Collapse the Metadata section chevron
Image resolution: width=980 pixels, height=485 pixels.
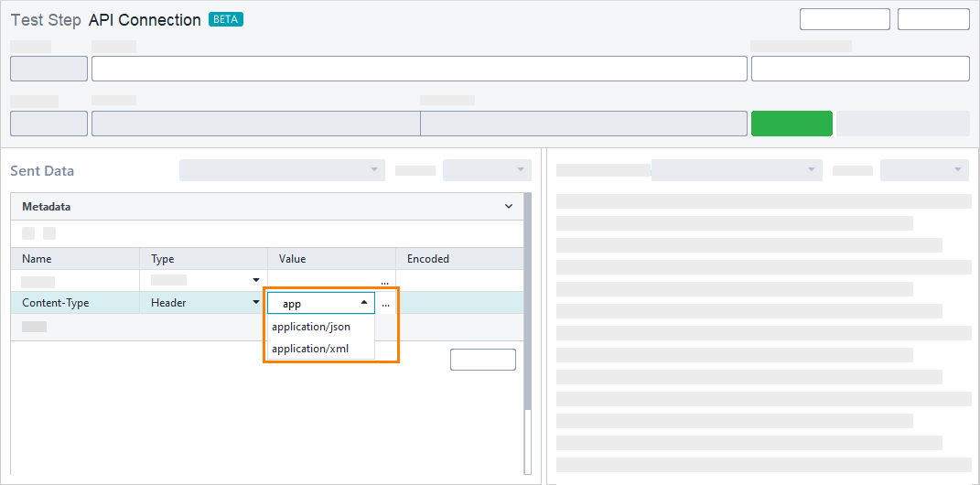509,207
